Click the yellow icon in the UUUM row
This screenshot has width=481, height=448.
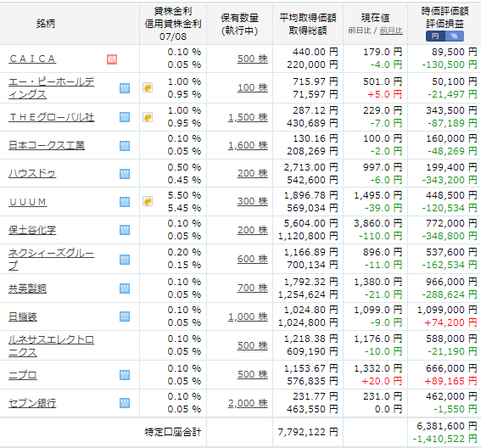[148, 201]
